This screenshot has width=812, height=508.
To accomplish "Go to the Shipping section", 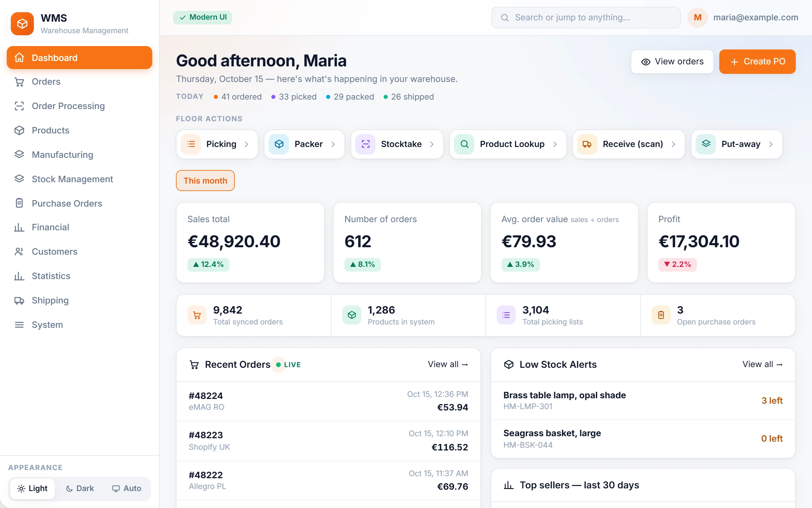I will point(80,300).
